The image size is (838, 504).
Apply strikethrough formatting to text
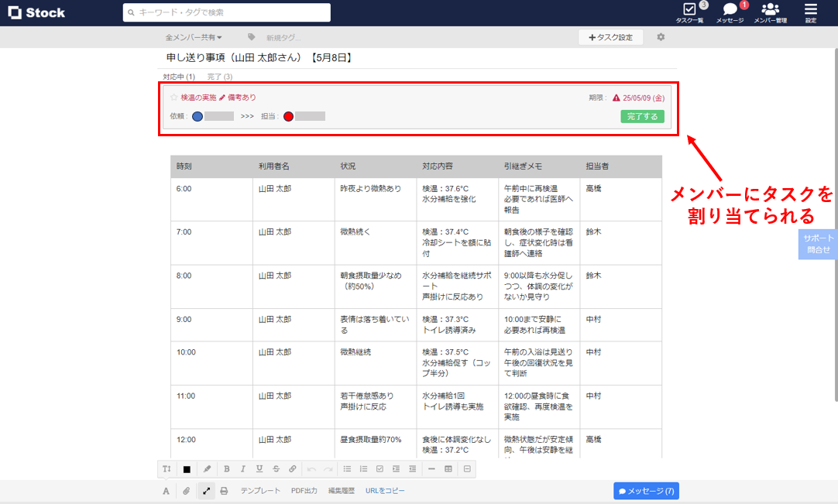[276, 468]
